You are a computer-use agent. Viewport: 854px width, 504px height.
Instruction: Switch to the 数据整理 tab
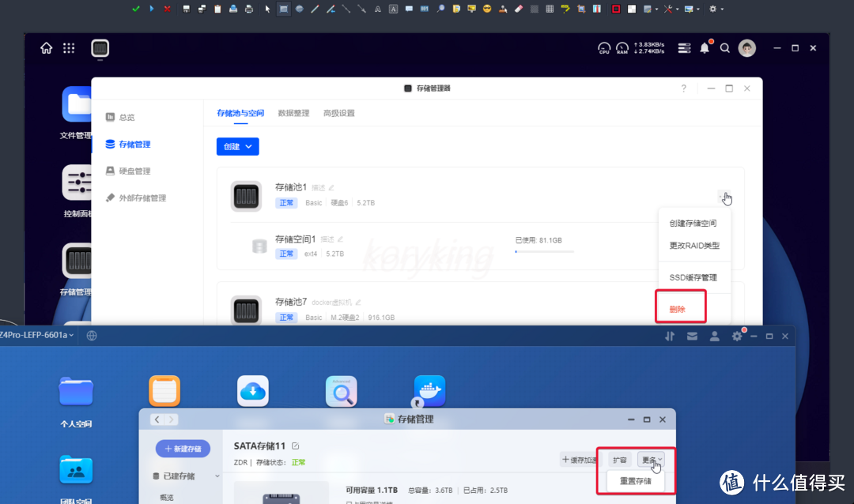point(293,113)
